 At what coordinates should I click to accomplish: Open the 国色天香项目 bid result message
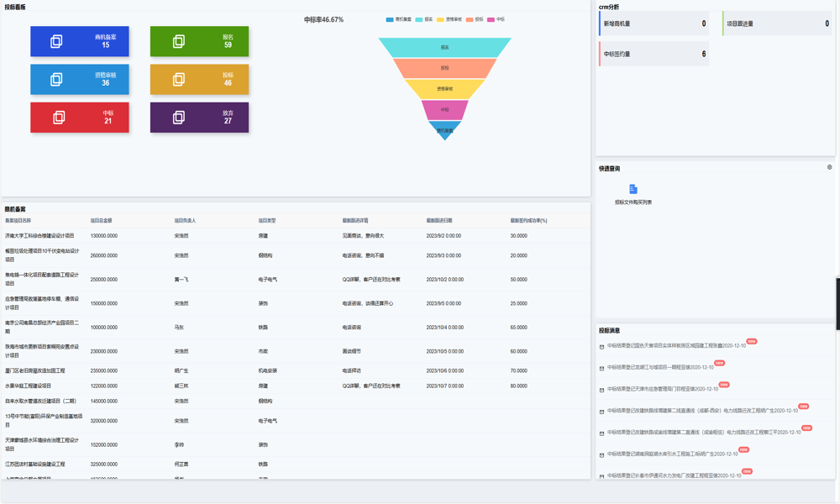(676, 346)
